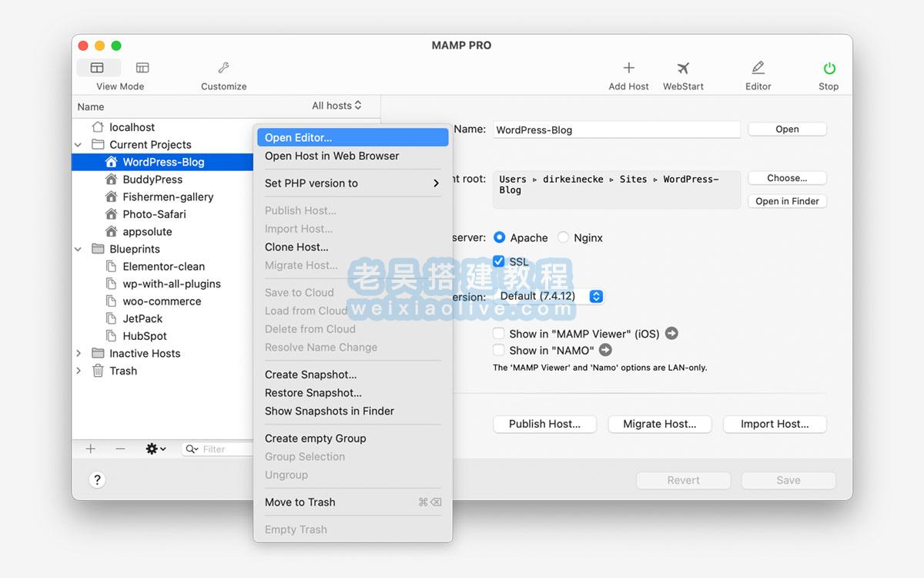Open the Editor using its toolbar icon

pos(757,68)
